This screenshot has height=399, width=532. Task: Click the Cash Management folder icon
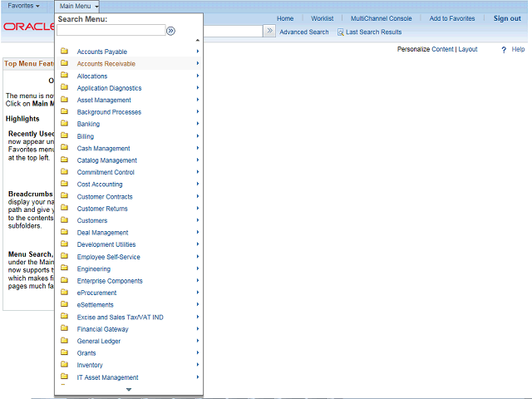pyautogui.click(x=64, y=148)
